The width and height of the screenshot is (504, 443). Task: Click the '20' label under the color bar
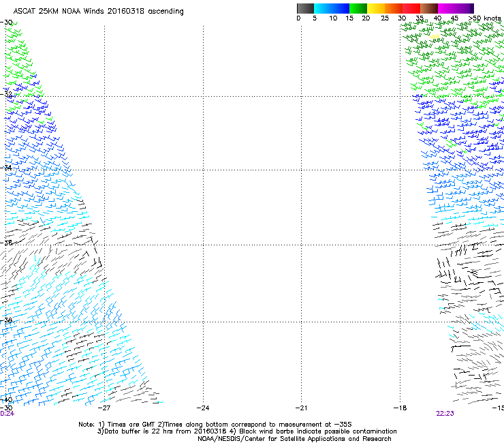pos(366,18)
